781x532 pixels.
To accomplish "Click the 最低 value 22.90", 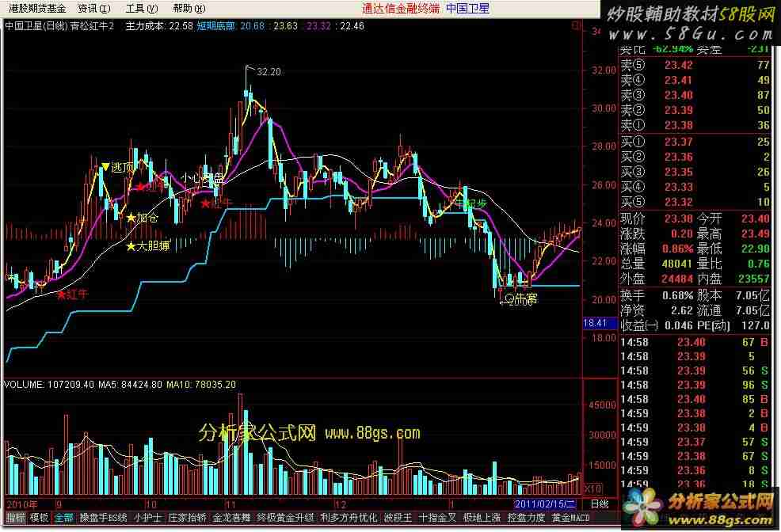I will point(756,249).
